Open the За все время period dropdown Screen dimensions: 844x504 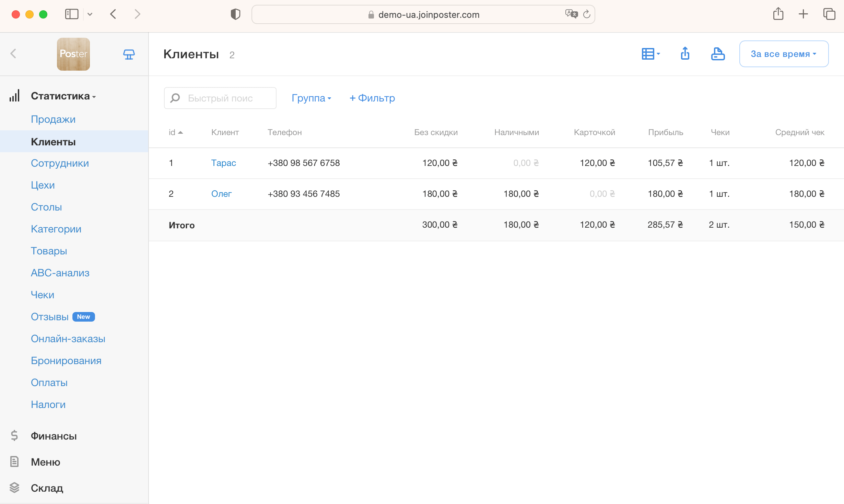784,54
